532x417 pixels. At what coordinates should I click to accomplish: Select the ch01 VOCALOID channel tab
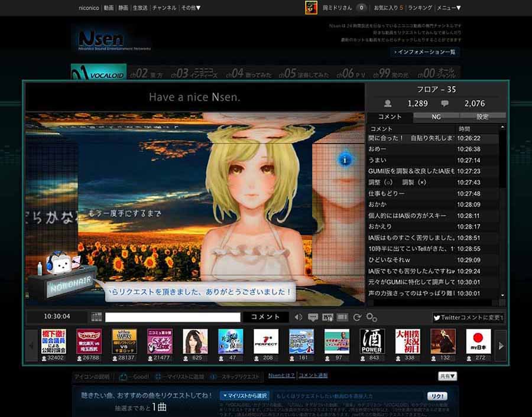[99, 71]
